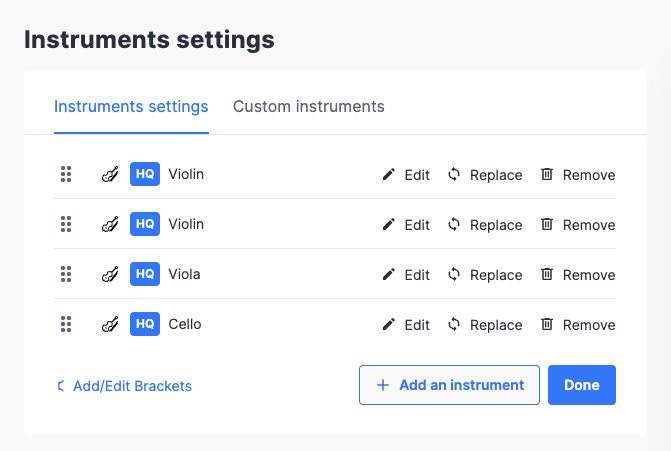Click the HQ badge on the first Violin

(145, 174)
